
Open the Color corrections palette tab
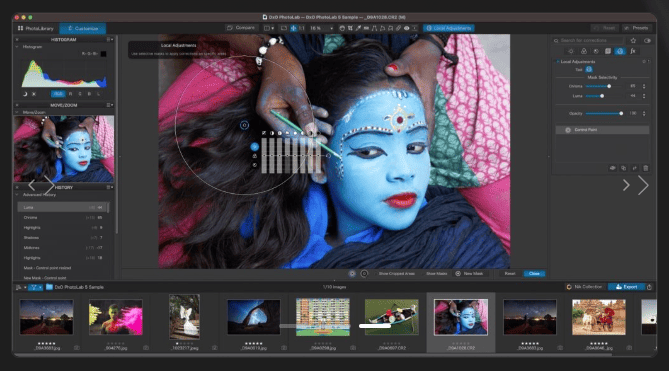tap(584, 51)
